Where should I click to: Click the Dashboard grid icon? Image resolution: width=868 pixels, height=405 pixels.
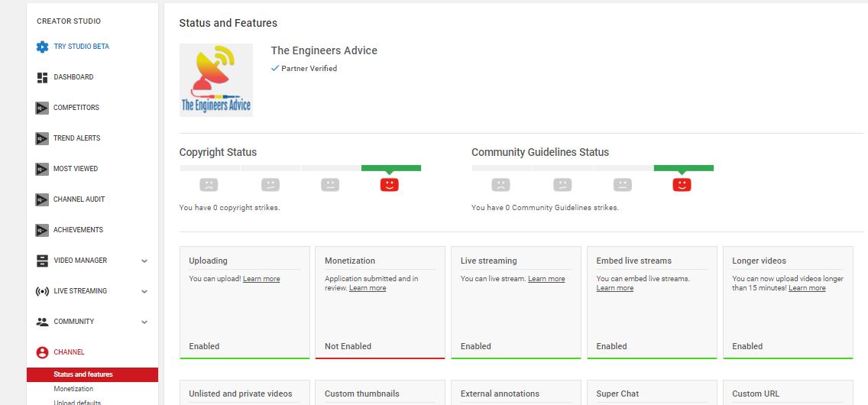click(42, 77)
